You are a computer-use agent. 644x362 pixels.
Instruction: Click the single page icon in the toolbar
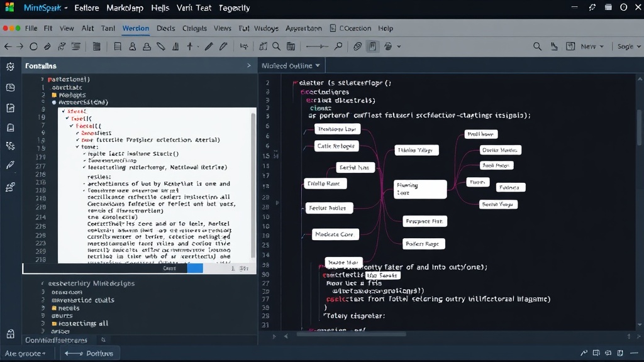pos(118,47)
